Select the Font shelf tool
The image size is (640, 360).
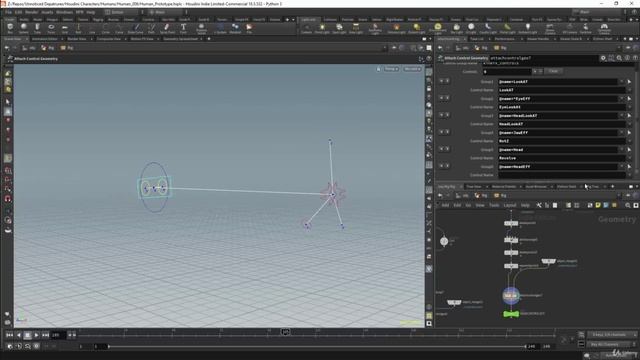183,28
